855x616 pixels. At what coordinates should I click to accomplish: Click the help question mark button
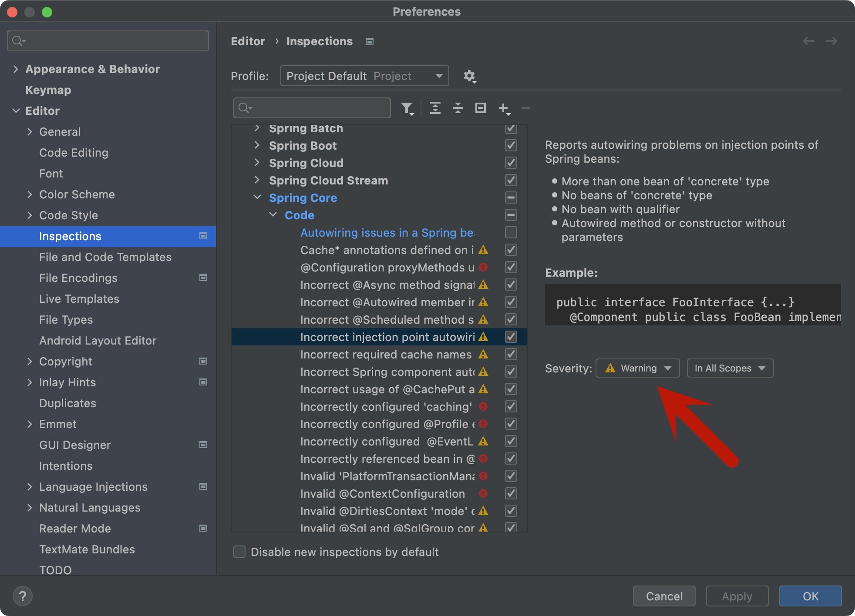point(23,596)
